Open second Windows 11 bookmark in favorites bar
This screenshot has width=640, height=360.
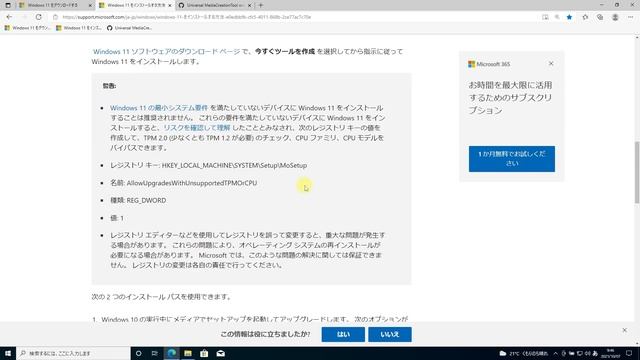tap(79, 28)
